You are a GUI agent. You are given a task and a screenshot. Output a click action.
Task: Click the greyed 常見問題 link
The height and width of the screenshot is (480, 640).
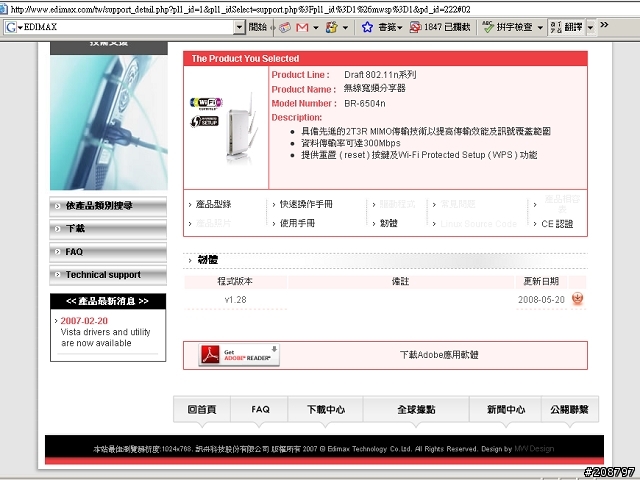pos(458,204)
